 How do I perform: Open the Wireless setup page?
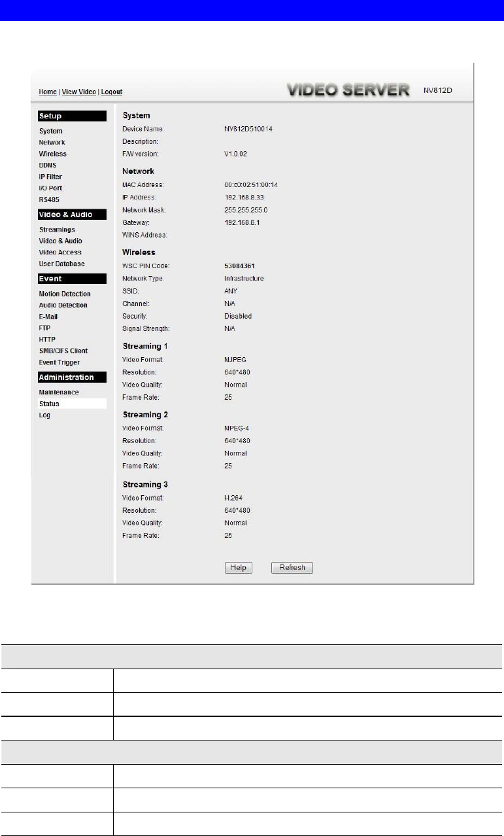point(53,154)
